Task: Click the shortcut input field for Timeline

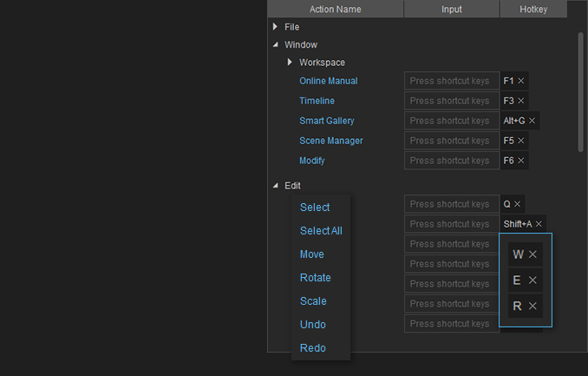Action: pyautogui.click(x=451, y=101)
